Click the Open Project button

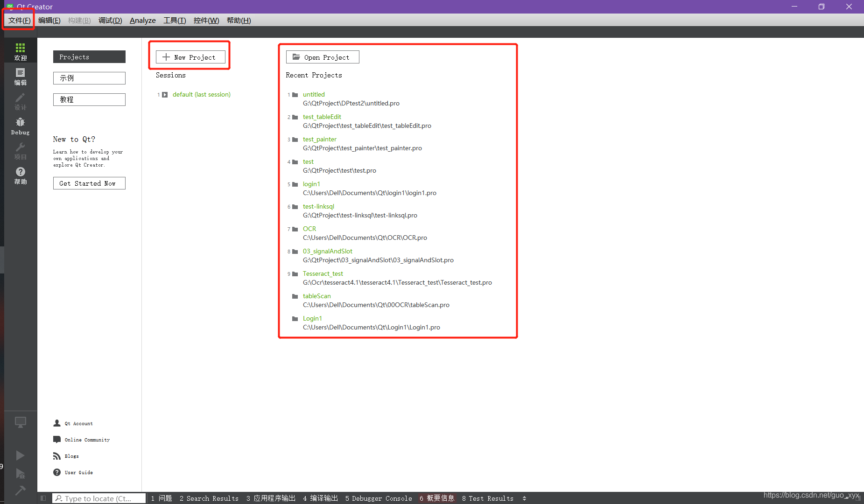(x=323, y=57)
